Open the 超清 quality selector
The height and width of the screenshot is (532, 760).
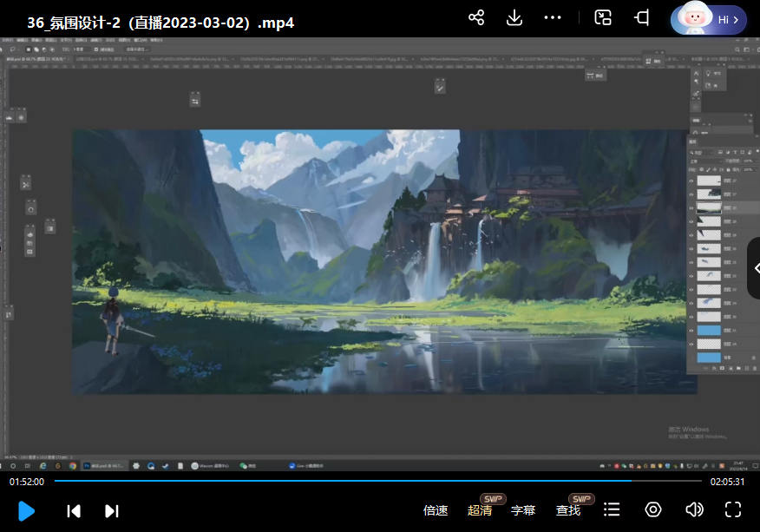click(x=480, y=510)
